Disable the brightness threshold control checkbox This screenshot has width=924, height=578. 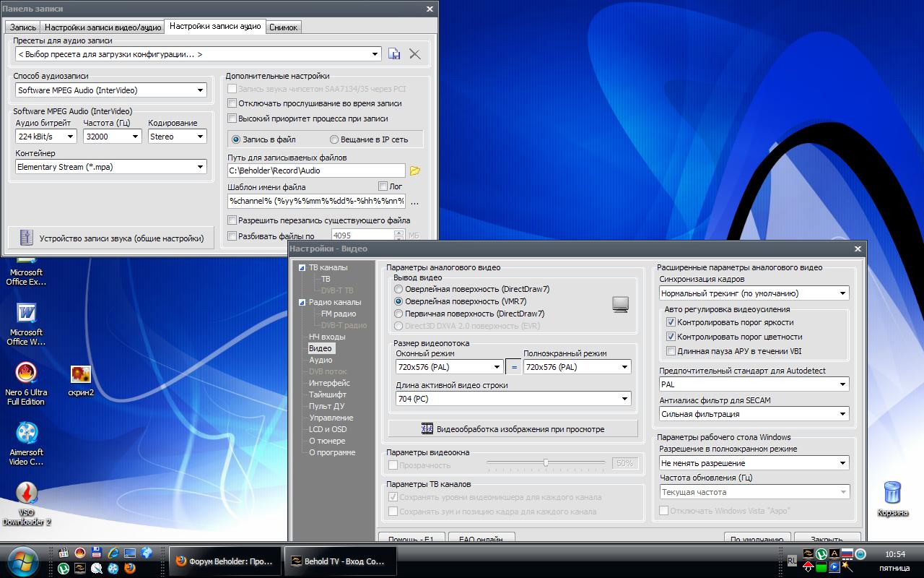tap(671, 322)
